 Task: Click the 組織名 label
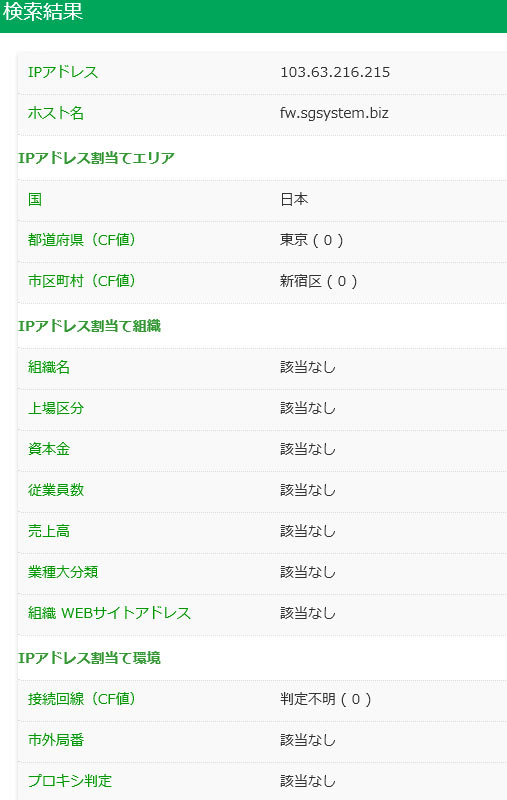click(x=49, y=367)
